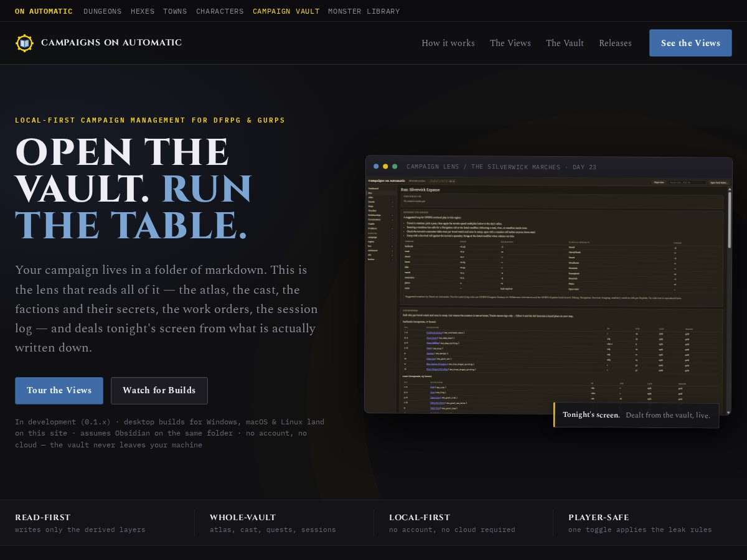Click the one toggle applies the leak rules text
747x560 pixels.
pyautogui.click(x=640, y=530)
